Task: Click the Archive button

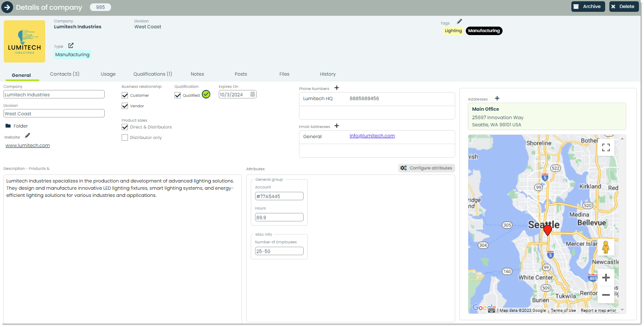Action: (588, 6)
